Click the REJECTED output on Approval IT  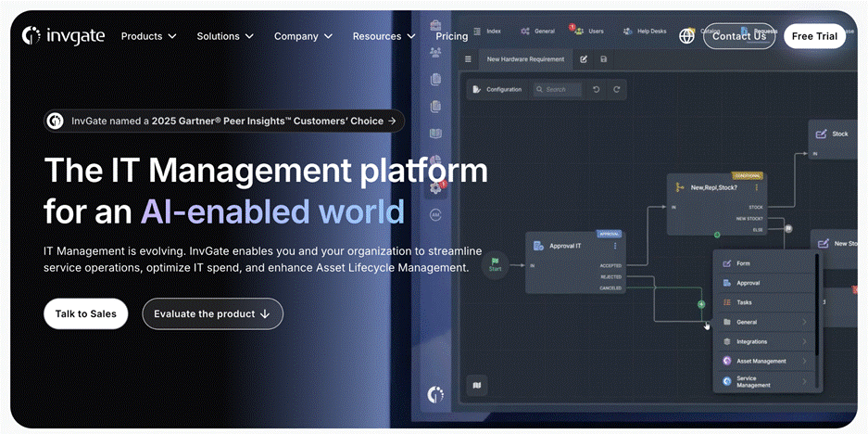coord(611,277)
